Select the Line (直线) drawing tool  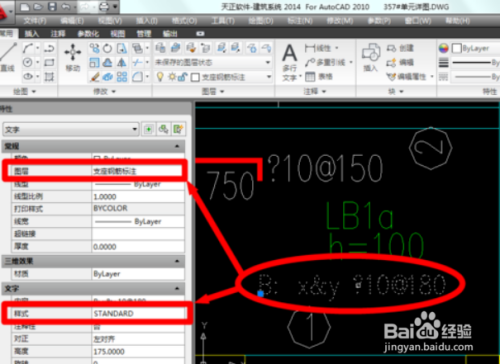click(8, 57)
